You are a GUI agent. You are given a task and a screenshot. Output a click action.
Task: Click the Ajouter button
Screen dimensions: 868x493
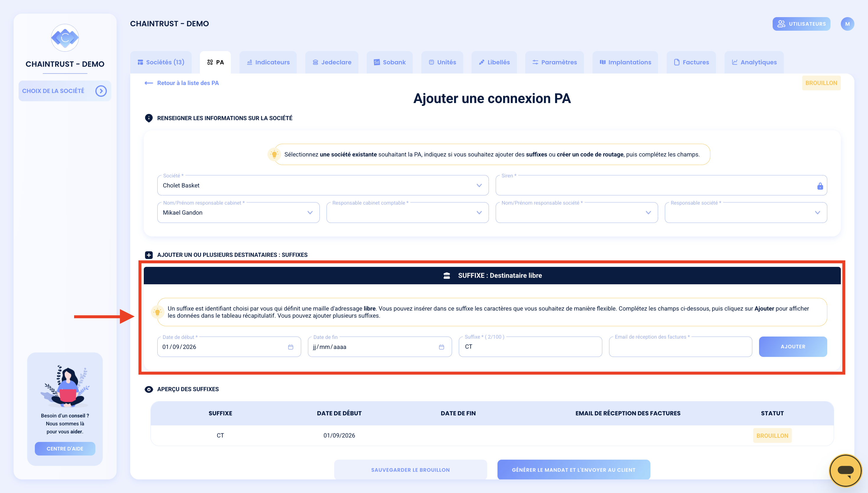tap(793, 347)
